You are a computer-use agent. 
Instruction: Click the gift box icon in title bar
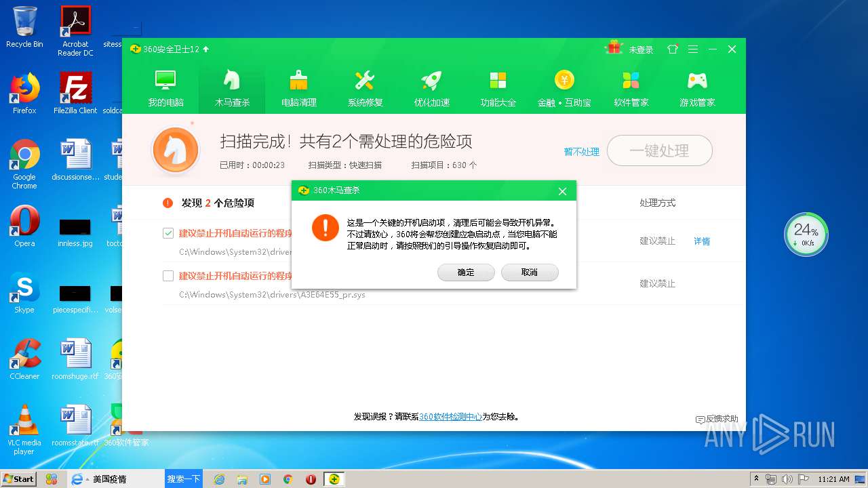click(614, 47)
